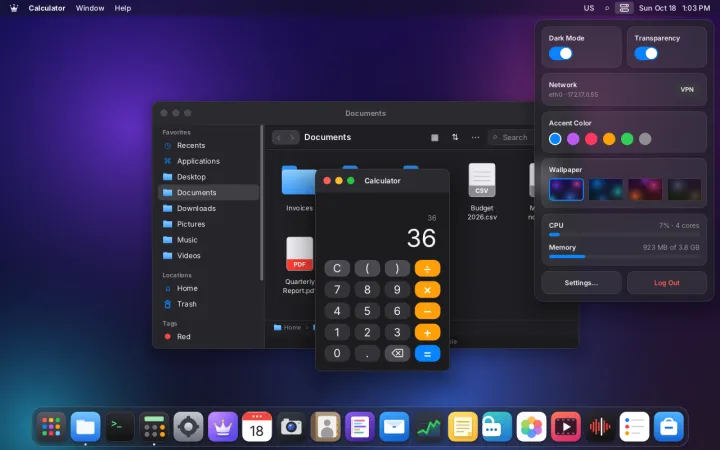Image resolution: width=720 pixels, height=450 pixels.
Task: Select the Calculator icon in the dock
Action: click(154, 427)
